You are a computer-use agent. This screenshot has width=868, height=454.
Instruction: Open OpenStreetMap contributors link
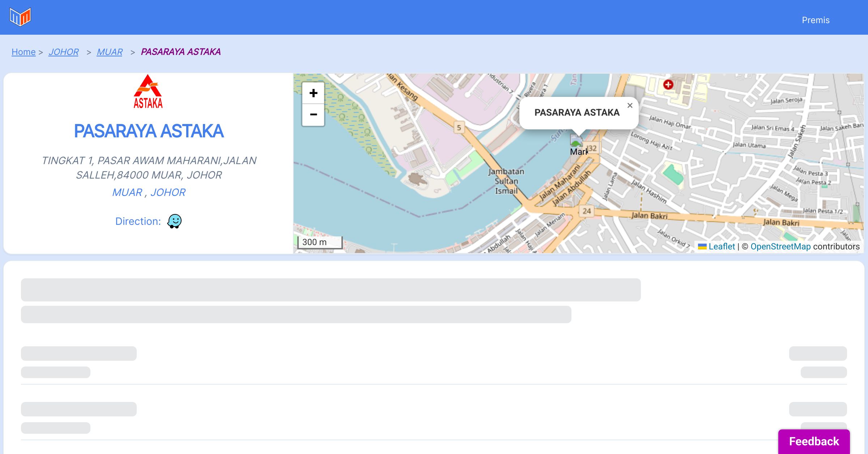point(780,247)
